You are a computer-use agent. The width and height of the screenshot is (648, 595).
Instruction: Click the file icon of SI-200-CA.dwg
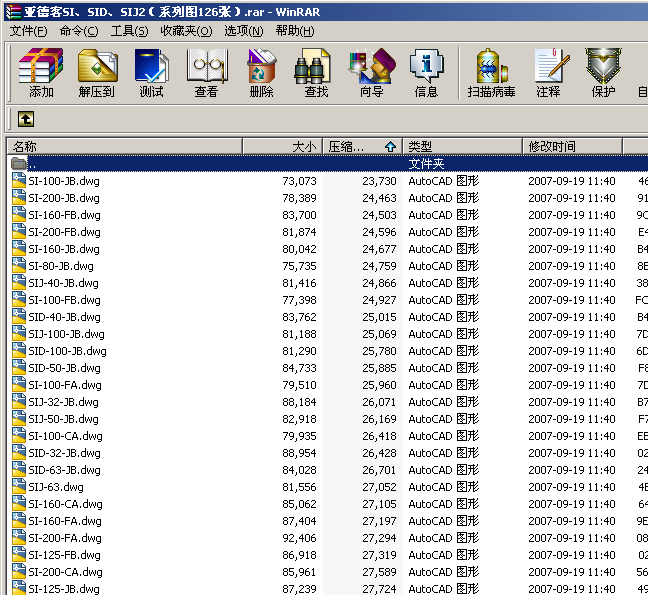tap(19, 572)
